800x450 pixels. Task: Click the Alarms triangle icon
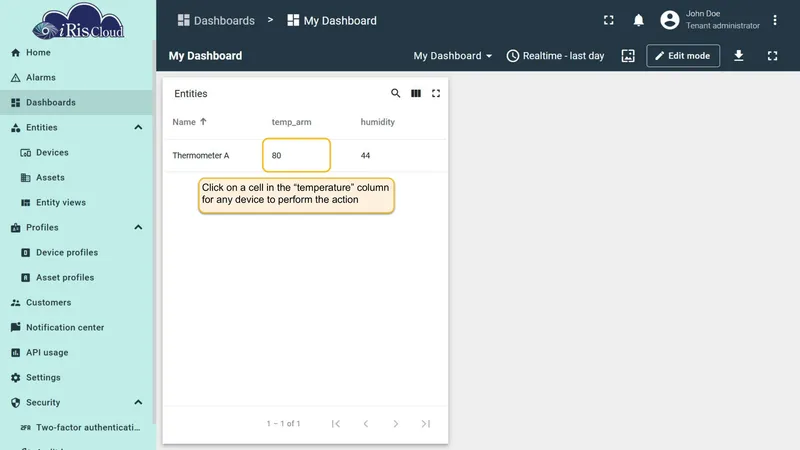click(15, 78)
